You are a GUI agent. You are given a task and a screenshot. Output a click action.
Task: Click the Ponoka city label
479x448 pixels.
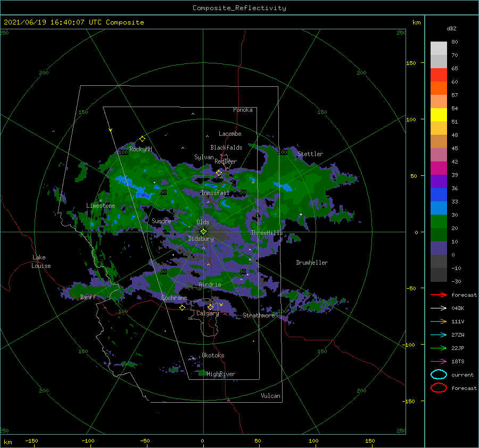pos(243,110)
